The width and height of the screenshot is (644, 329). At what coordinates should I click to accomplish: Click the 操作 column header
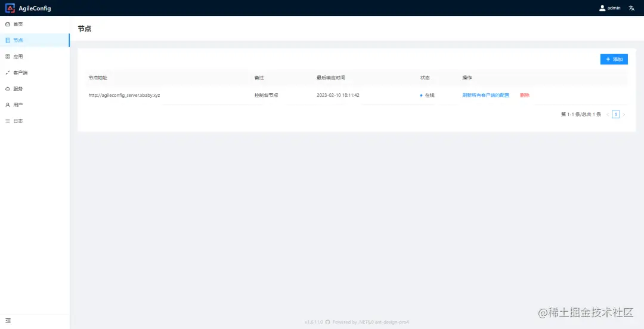(467, 78)
